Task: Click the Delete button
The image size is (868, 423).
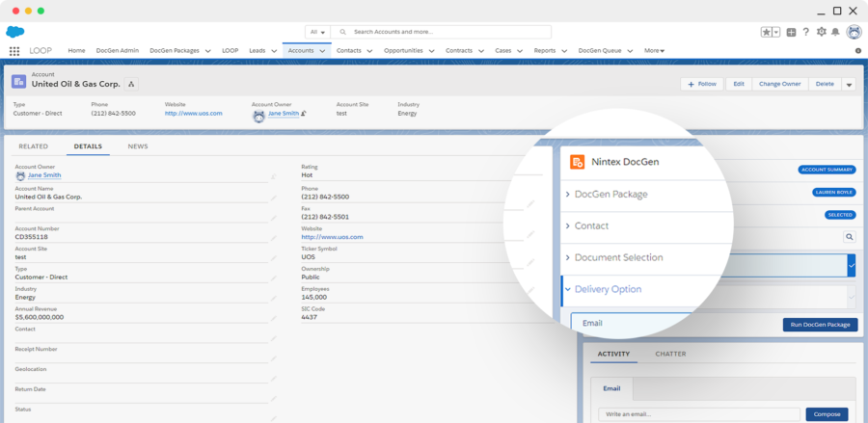Action: pyautogui.click(x=825, y=84)
